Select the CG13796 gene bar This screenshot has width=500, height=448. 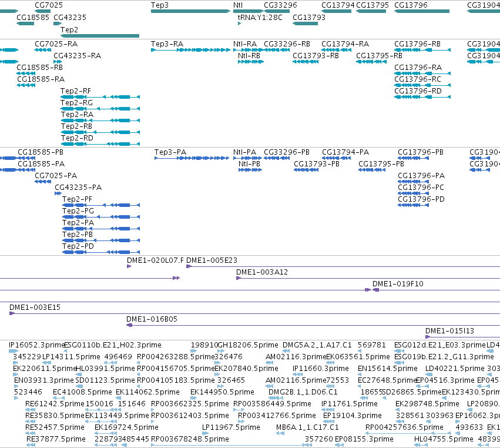click(422, 11)
